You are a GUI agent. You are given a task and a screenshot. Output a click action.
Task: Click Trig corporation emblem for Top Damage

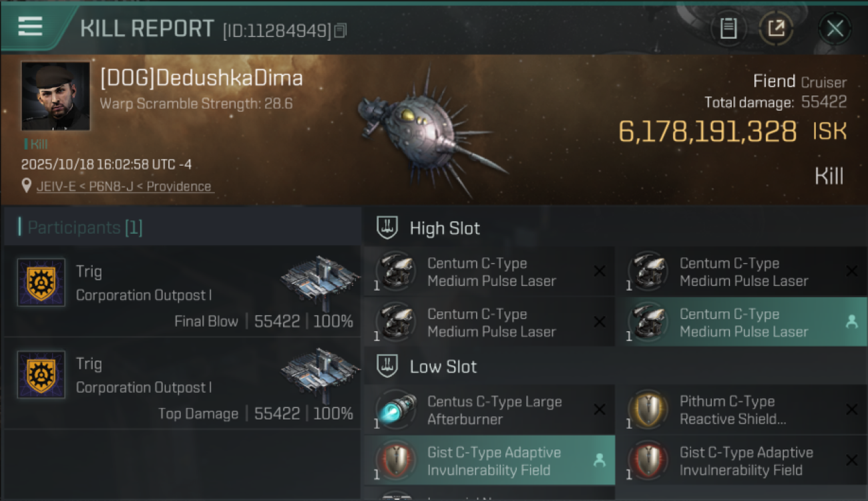(41, 375)
